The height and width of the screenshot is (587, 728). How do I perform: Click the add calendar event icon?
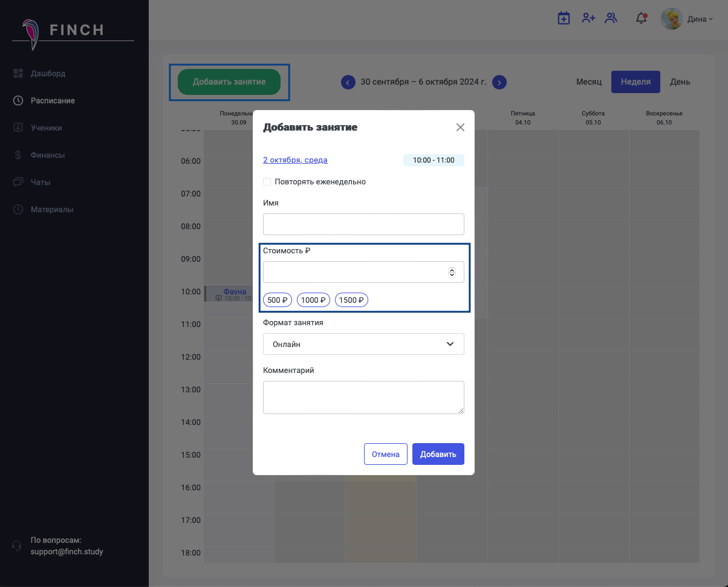coord(564,18)
